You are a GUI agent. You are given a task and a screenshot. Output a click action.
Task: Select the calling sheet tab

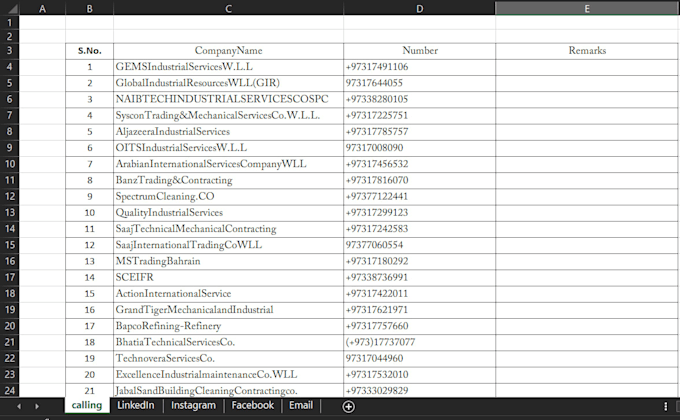coord(87,405)
